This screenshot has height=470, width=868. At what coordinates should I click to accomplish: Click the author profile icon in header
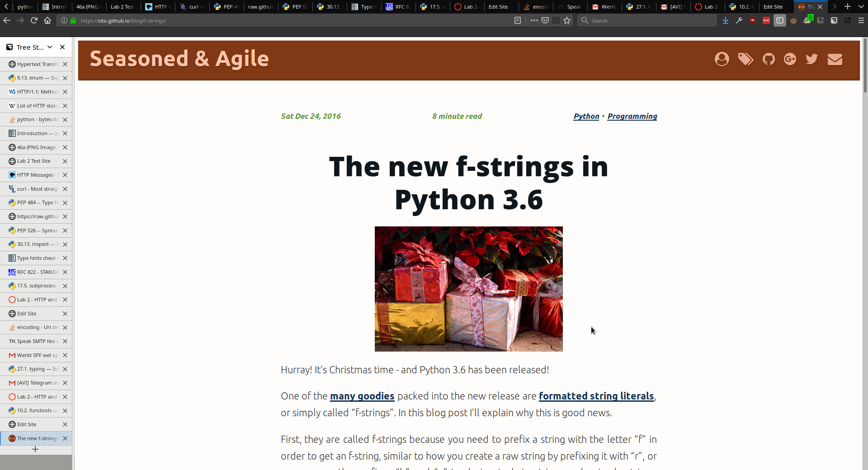click(x=722, y=59)
